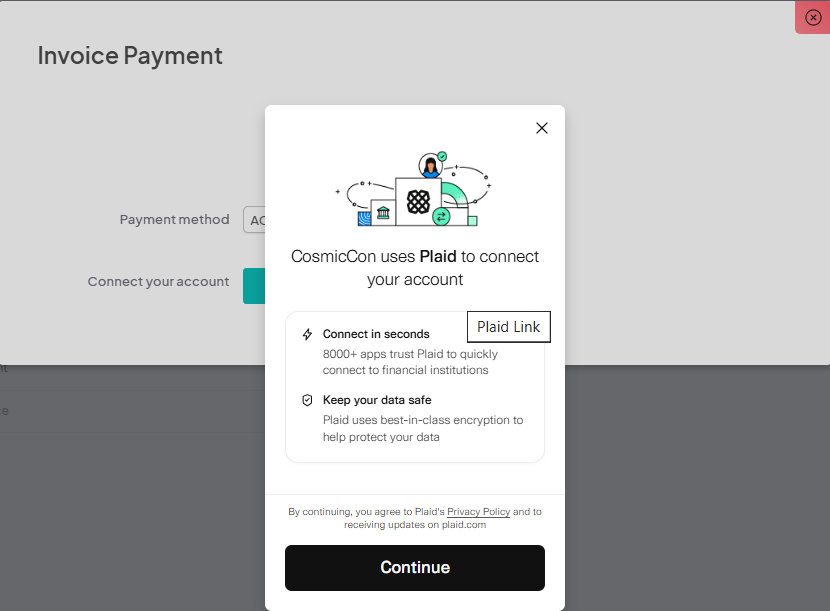Dismiss Invoice Payment via red circled X
830x611 pixels.
813,17
